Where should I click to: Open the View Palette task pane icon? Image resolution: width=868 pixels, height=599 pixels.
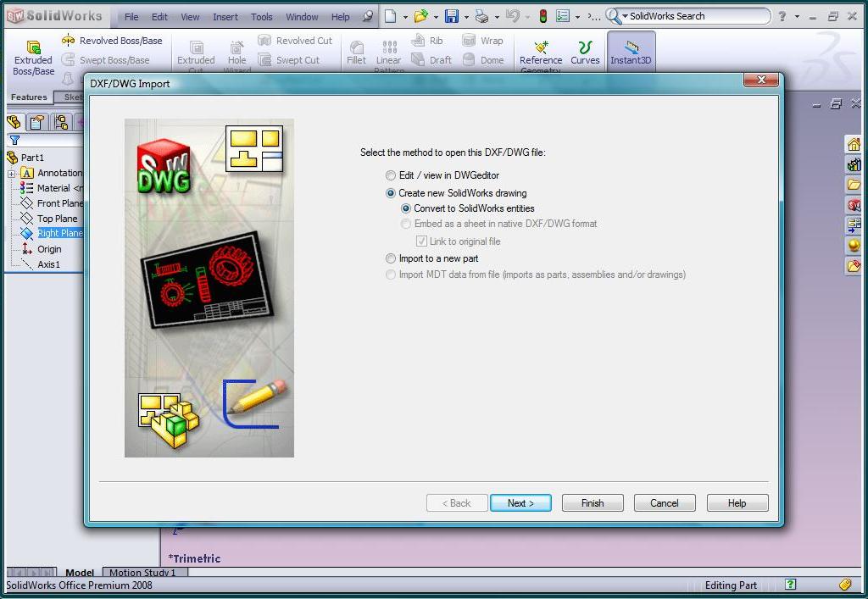pyautogui.click(x=854, y=225)
